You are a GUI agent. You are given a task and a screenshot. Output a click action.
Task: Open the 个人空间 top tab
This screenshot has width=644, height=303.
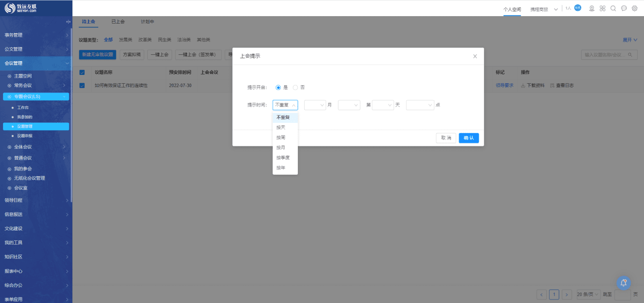[x=512, y=9]
